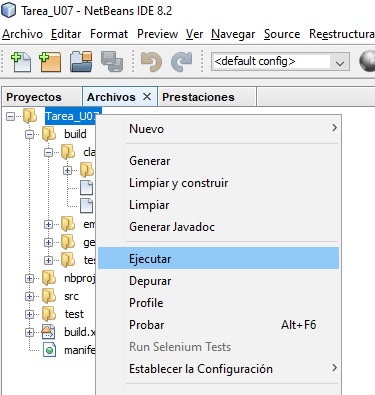Select Limpiar y construir

tap(219, 183)
